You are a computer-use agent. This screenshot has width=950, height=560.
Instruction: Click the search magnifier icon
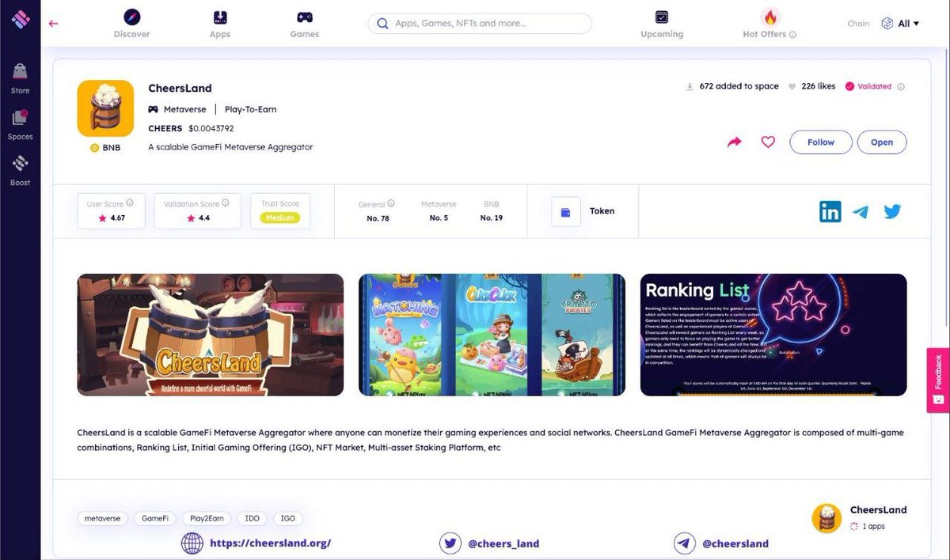pos(382,24)
